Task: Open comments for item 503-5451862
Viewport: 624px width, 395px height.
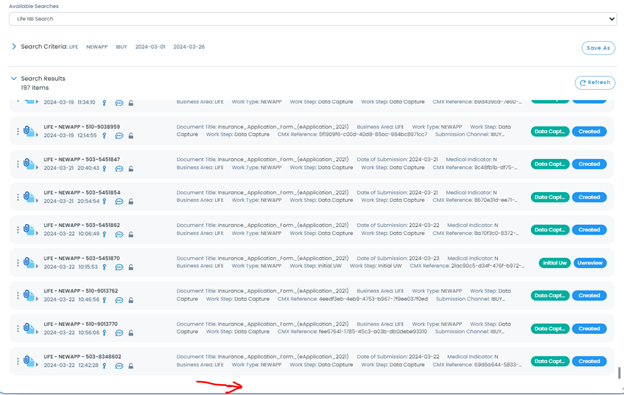Action: 119,234
